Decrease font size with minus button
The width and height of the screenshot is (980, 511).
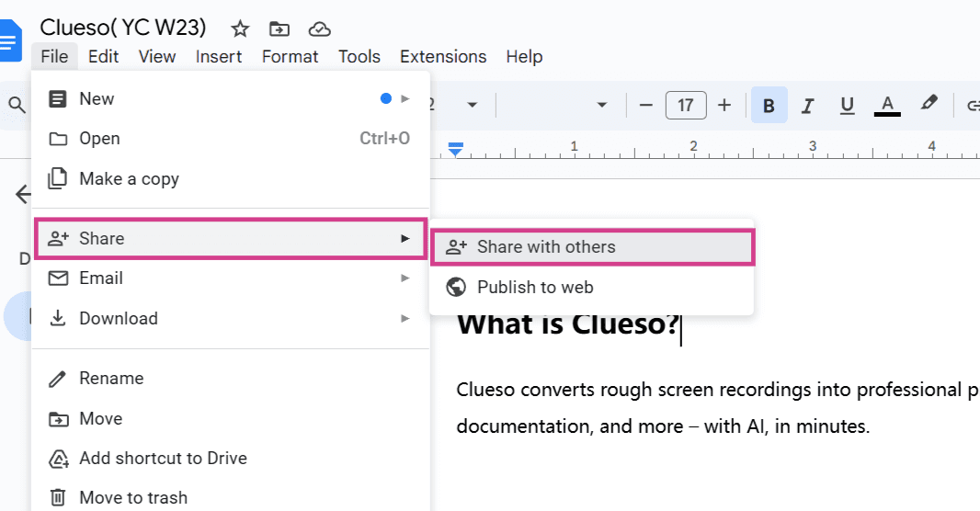646,105
